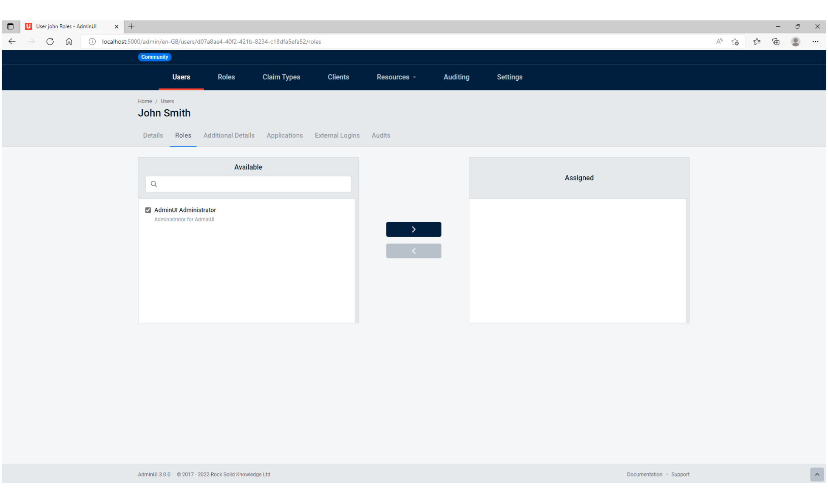Click the AdminUI Administrator role name

coord(185,210)
